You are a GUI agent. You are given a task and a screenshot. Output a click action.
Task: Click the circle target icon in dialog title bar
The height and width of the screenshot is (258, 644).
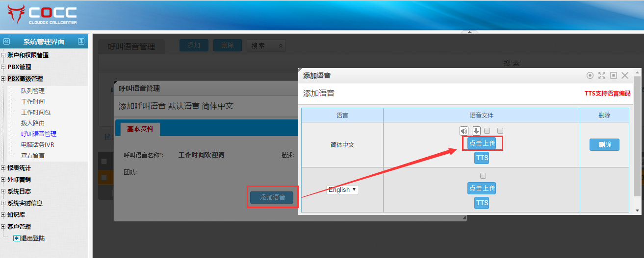[590, 75]
